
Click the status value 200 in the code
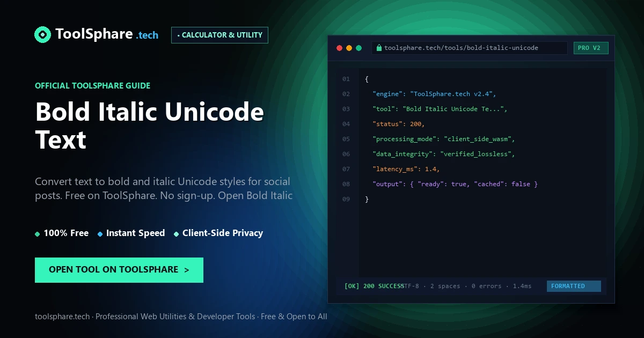click(415, 124)
